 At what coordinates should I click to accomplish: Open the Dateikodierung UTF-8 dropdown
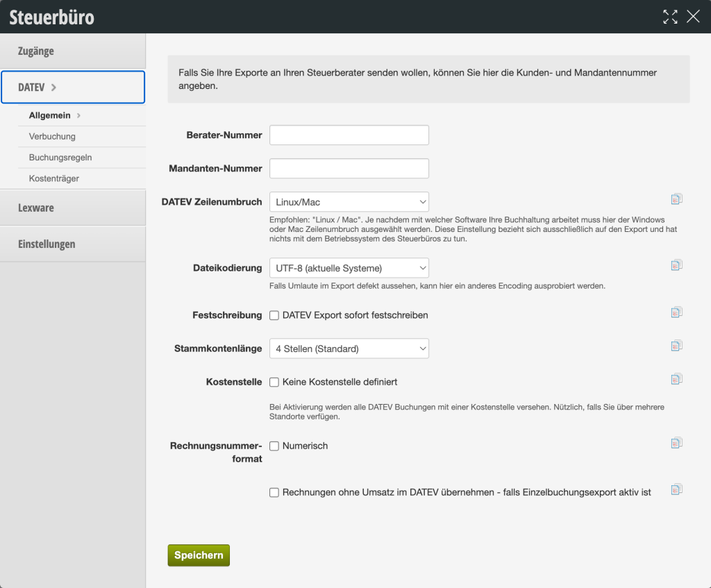(x=349, y=268)
